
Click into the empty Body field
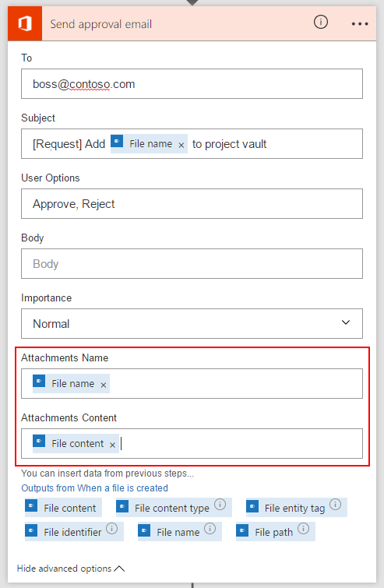pyautogui.click(x=192, y=263)
